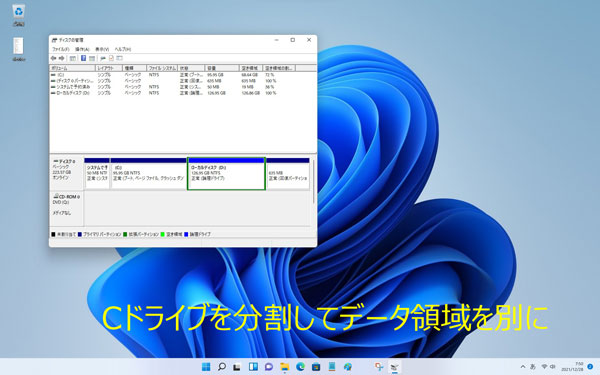Click the flag-shaped toolbar icon
The height and width of the screenshot is (375, 600).
point(103,58)
